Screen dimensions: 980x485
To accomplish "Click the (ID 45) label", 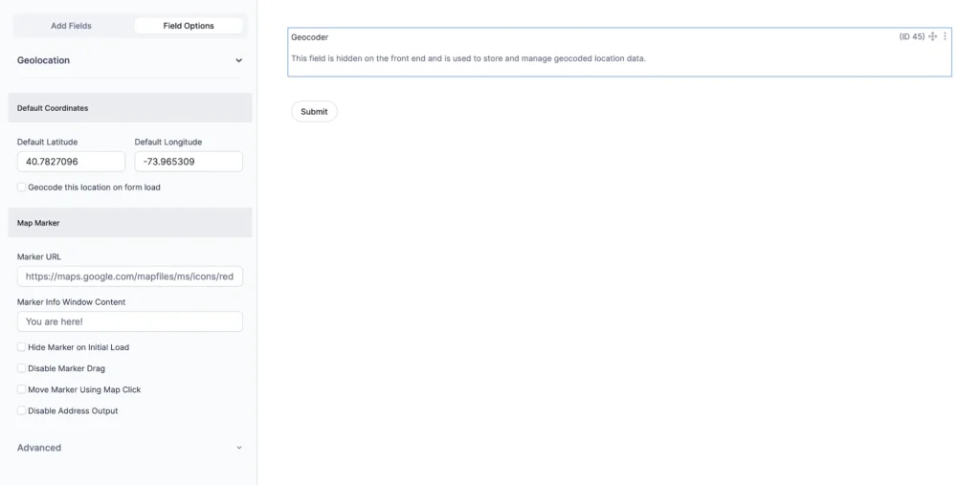I will [912, 37].
